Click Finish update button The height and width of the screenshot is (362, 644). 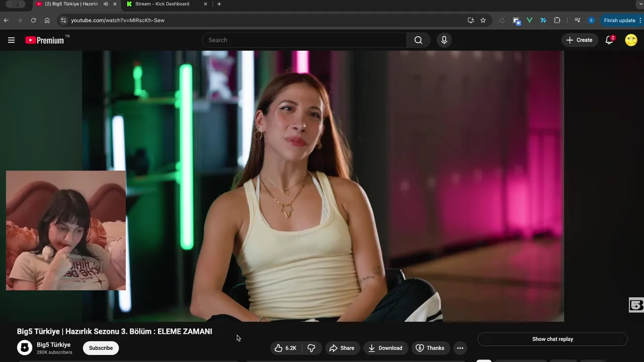click(619, 20)
